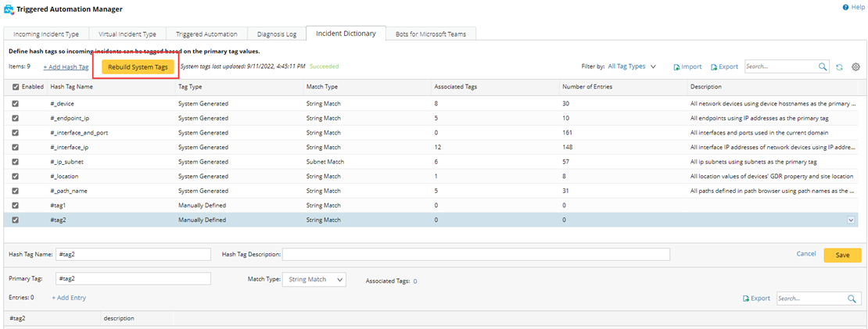Uncheck the #_device row checkbox
The height and width of the screenshot is (329, 868).
(x=15, y=103)
